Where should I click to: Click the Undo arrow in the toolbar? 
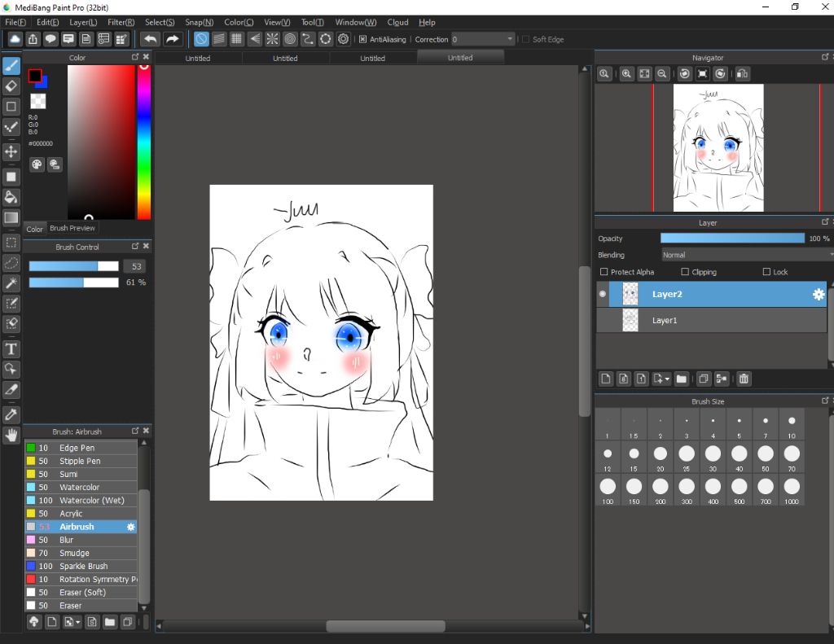click(x=151, y=39)
